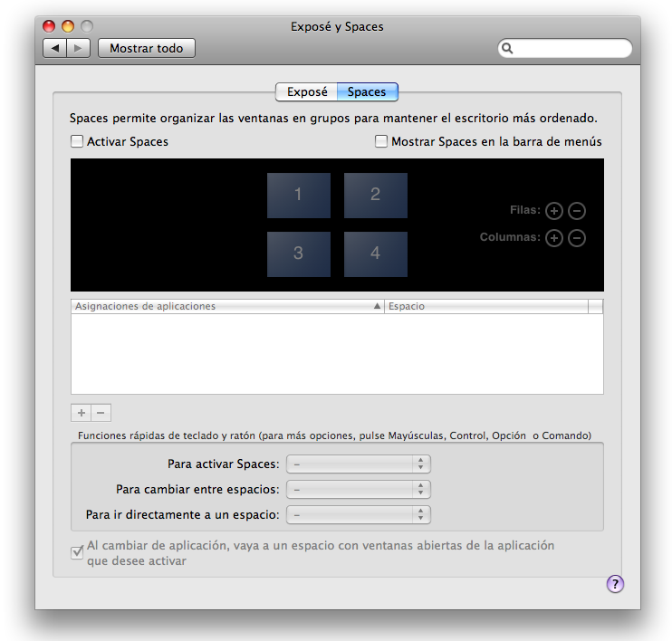Click the Mostrar todo button

[x=147, y=48]
